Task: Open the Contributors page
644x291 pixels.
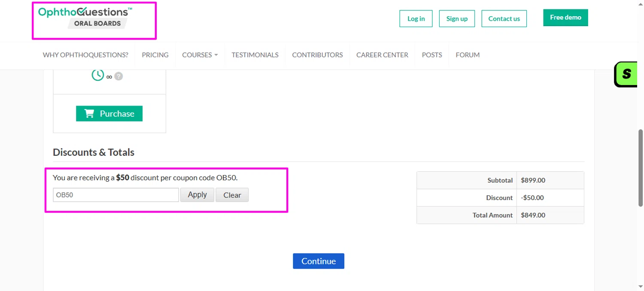Action: pos(317,55)
